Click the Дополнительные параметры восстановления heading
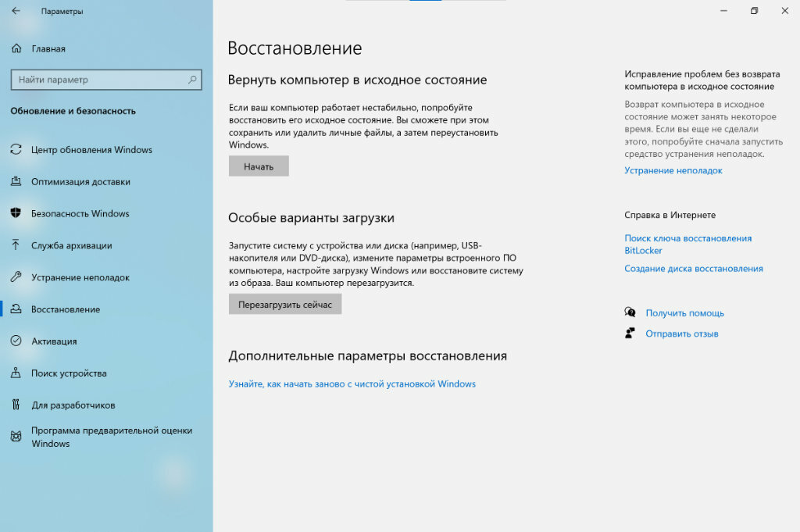 click(x=367, y=355)
